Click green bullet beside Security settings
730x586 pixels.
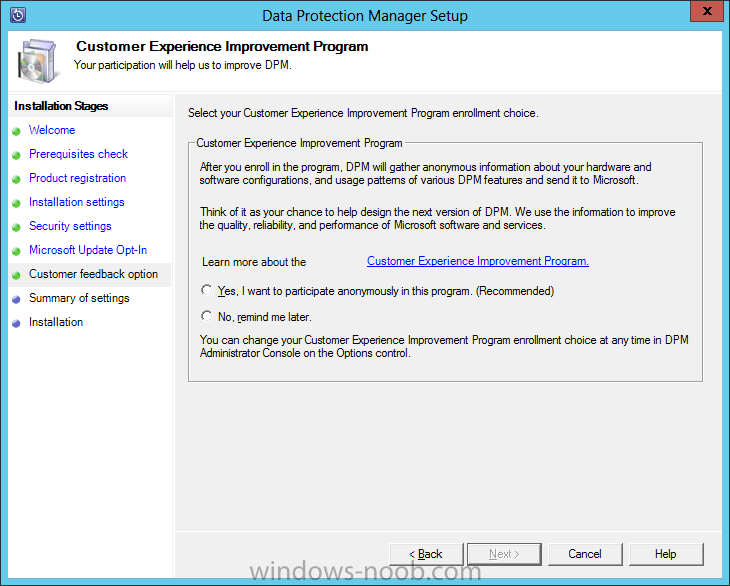pyautogui.click(x=16, y=227)
